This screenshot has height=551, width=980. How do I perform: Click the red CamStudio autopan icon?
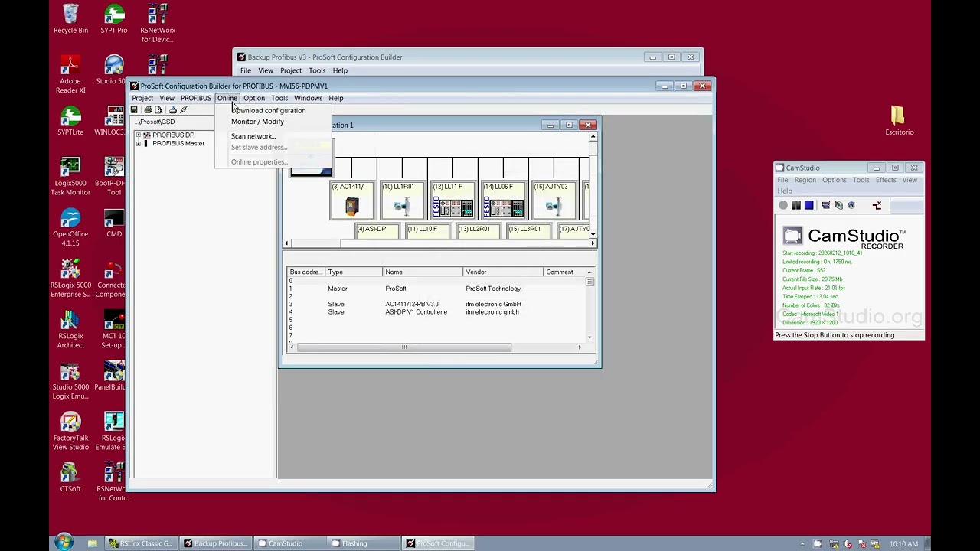tap(877, 205)
